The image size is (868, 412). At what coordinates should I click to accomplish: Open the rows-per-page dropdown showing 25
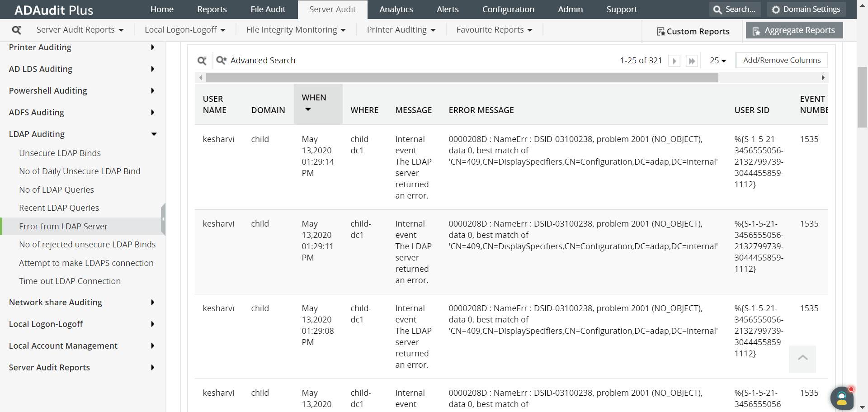coord(718,61)
